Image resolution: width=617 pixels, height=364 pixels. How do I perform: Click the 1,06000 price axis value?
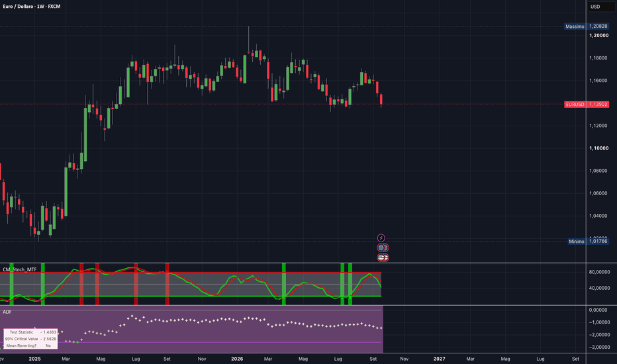(598, 193)
